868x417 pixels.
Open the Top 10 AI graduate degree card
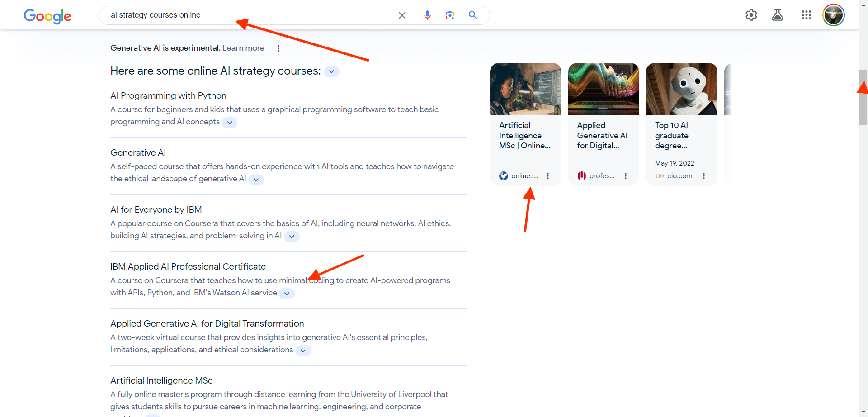click(681, 124)
